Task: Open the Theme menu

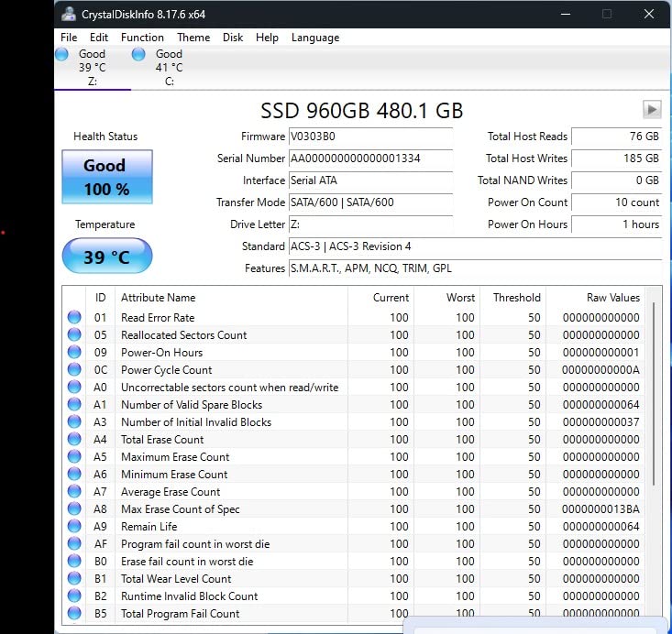Action: tap(193, 38)
